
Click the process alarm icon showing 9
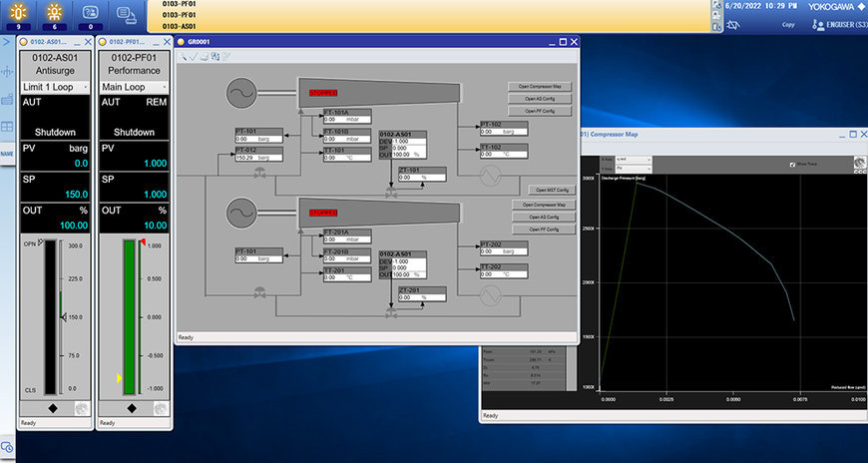pyautogui.click(x=20, y=12)
